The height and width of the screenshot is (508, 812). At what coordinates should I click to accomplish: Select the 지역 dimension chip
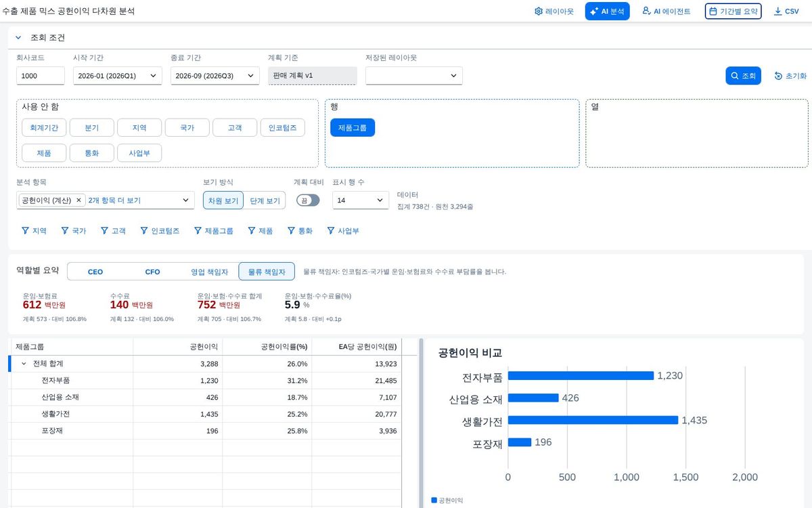click(139, 127)
